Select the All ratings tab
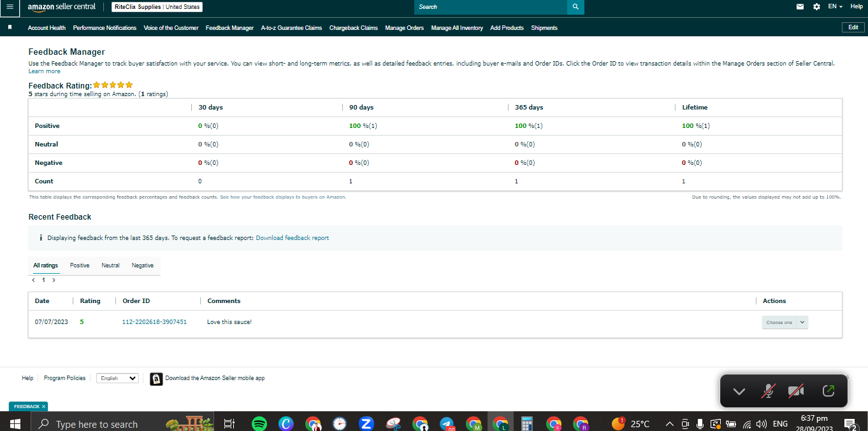The image size is (868, 431). 46,265
